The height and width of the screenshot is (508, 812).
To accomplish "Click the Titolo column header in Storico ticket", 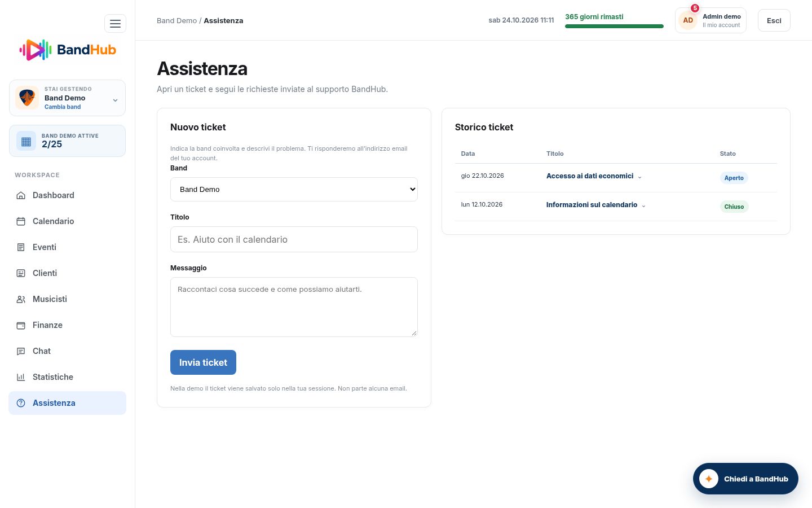I will (x=555, y=154).
